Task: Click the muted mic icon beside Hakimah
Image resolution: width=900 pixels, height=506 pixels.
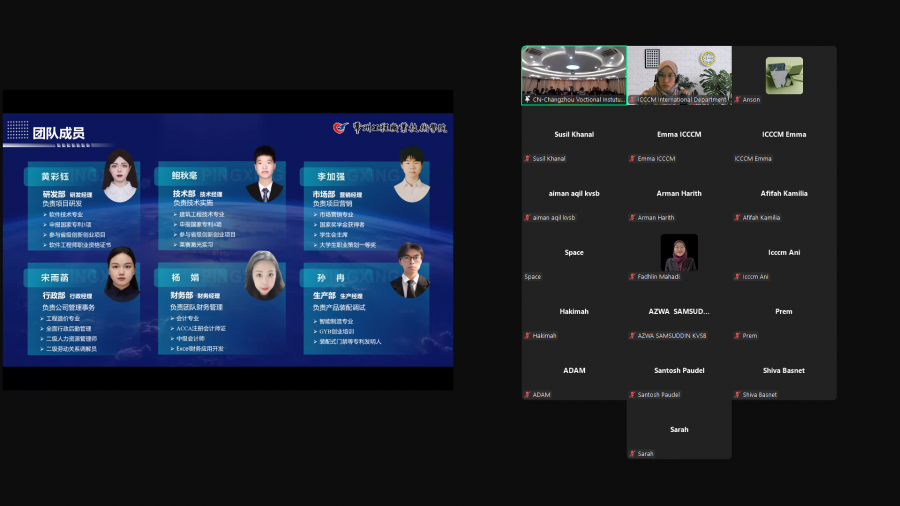Action: point(527,336)
